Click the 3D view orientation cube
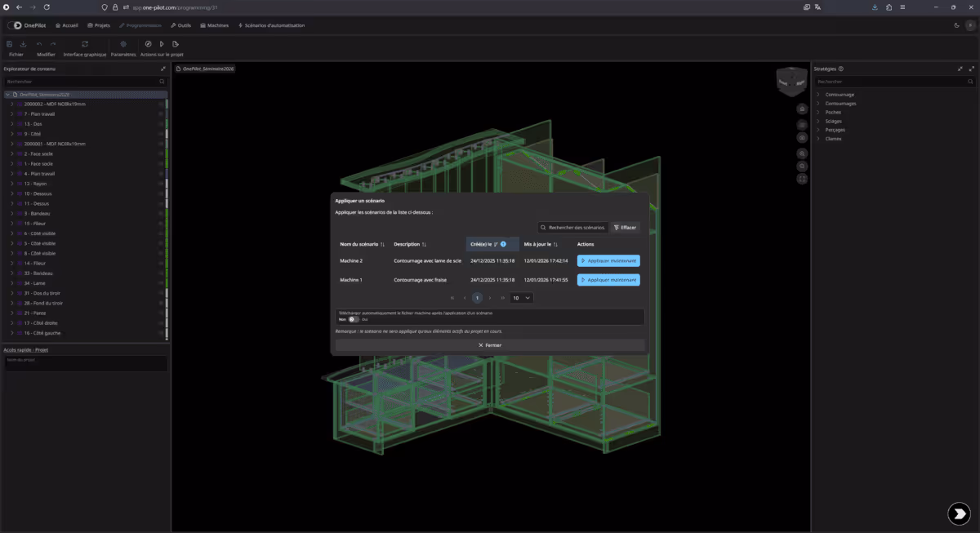 tap(791, 81)
